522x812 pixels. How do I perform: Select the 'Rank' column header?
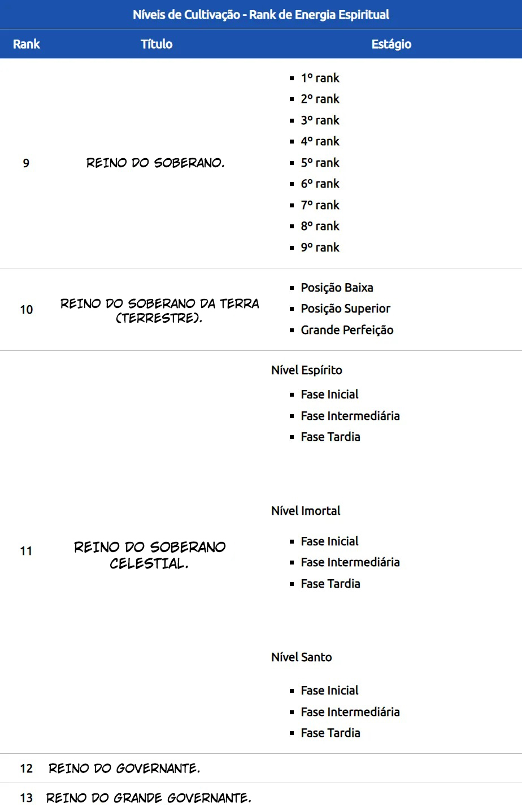tap(27, 44)
